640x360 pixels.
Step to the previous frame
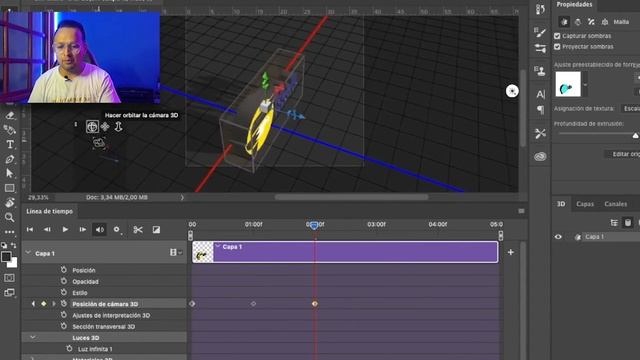(47, 230)
